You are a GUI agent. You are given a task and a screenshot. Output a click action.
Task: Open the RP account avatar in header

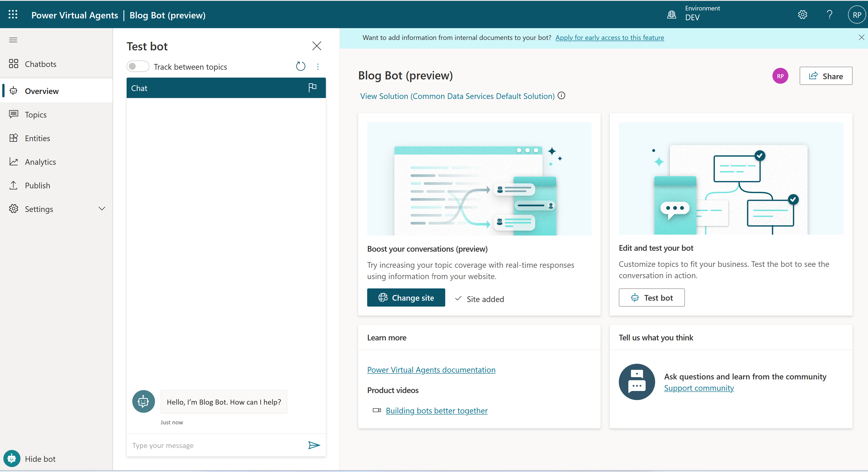click(857, 15)
